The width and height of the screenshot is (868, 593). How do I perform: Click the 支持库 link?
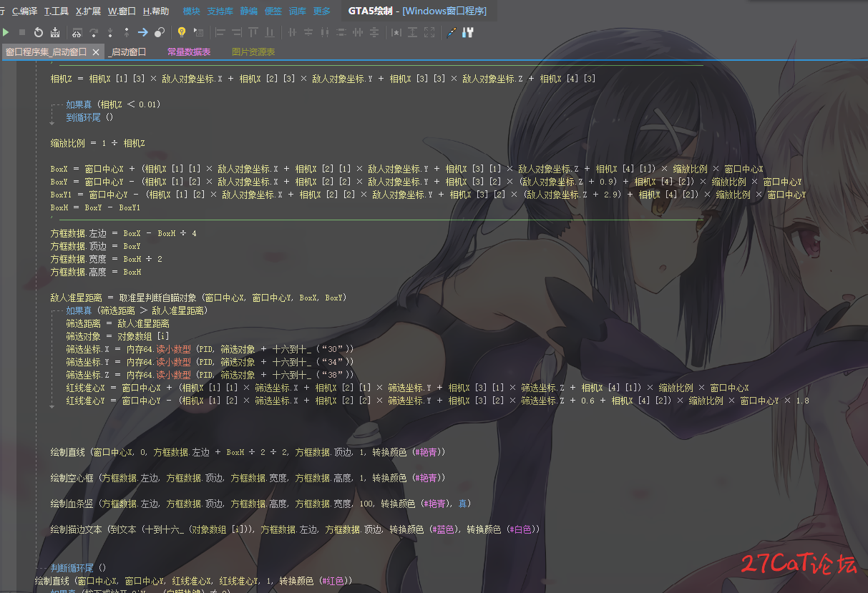(x=220, y=11)
